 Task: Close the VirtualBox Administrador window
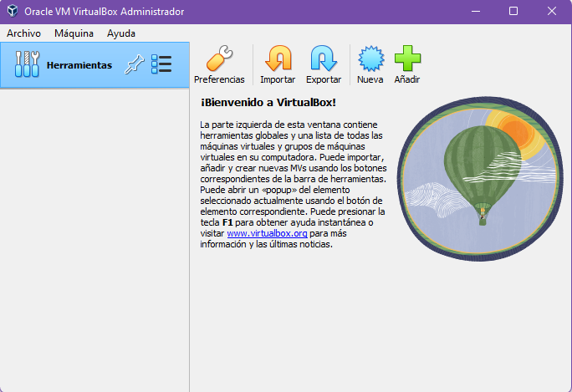(552, 12)
